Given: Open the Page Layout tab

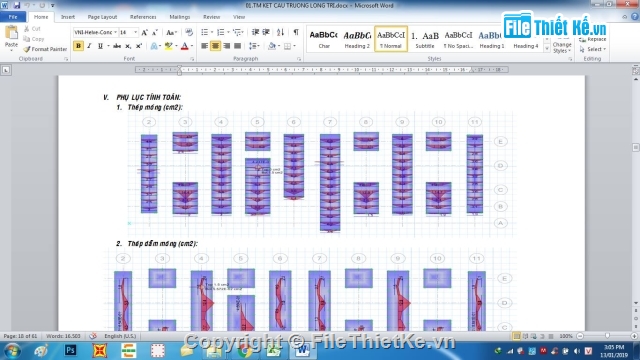Looking at the screenshot, I should point(102,17).
